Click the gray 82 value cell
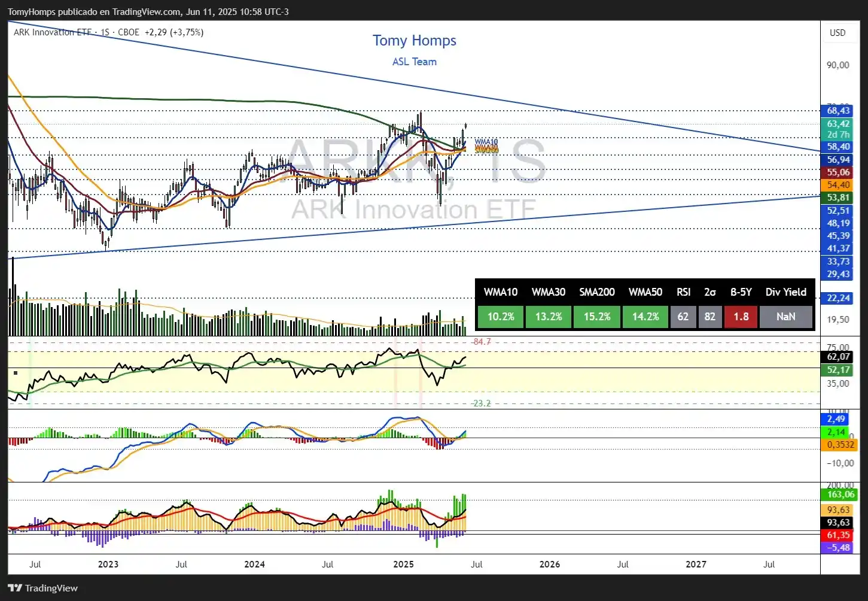Viewport: 868px width, 601px height. coord(710,317)
